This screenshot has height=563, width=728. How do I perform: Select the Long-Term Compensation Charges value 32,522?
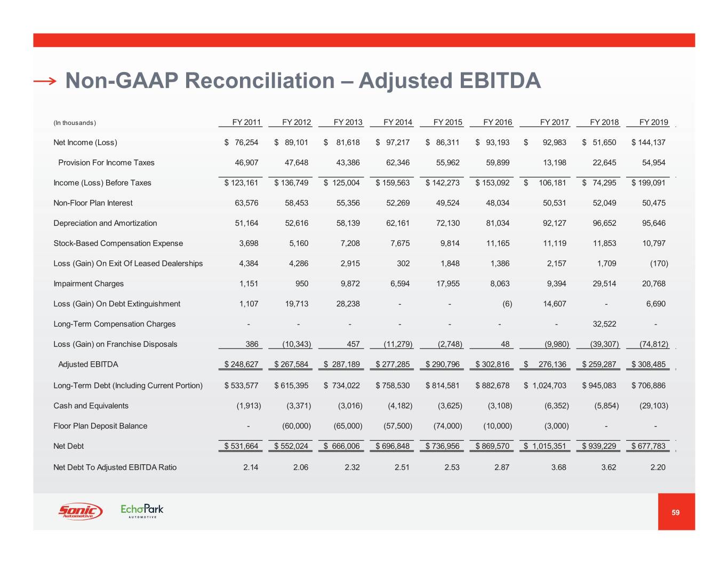coord(604,324)
